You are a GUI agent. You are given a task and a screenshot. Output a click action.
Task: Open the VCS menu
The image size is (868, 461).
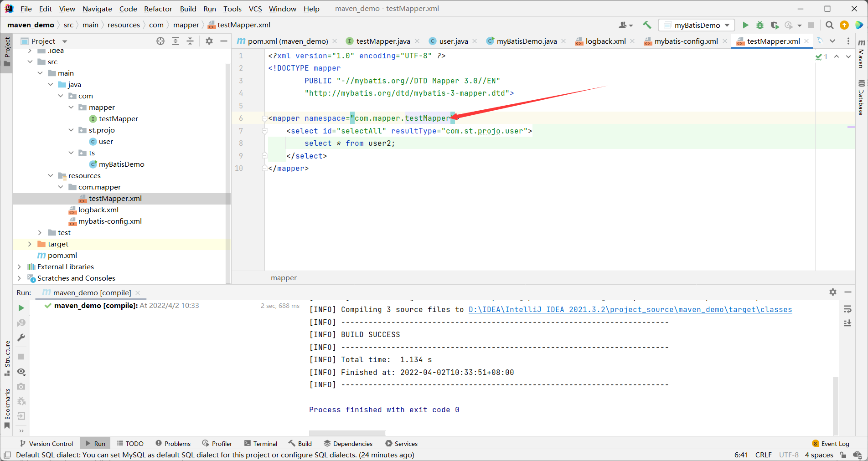tap(255, 9)
